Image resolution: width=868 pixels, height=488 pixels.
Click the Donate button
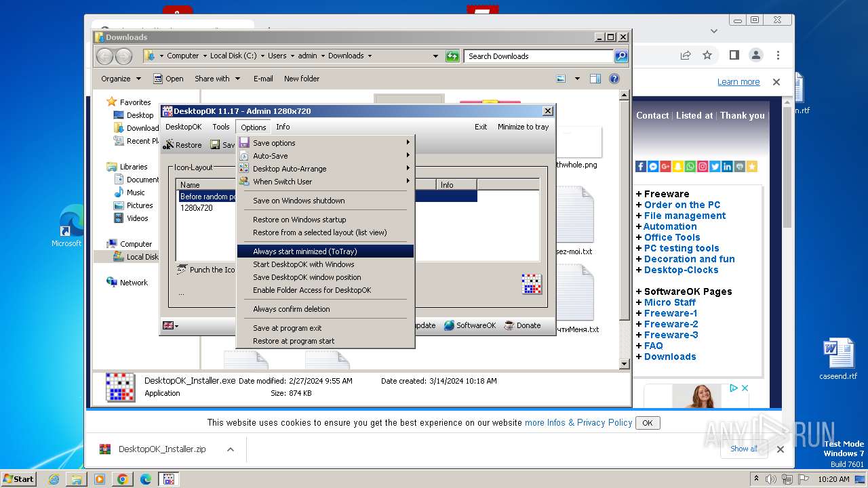(521, 325)
